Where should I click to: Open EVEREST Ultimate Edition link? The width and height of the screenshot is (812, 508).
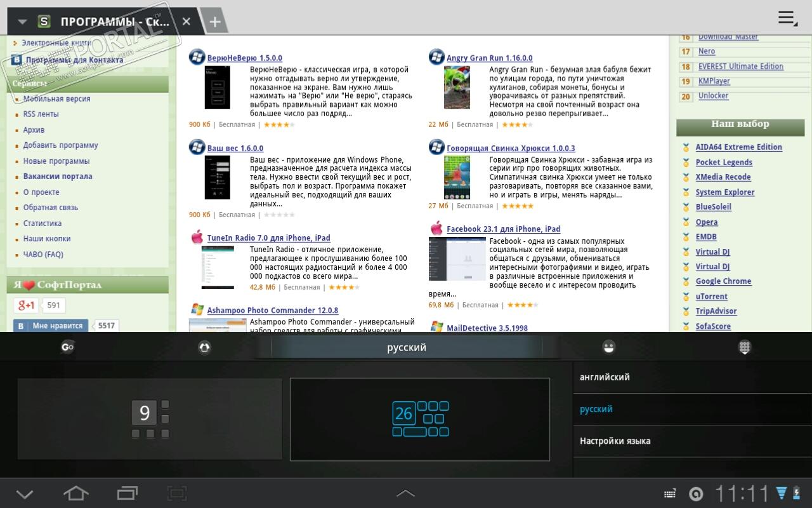pyautogui.click(x=741, y=67)
